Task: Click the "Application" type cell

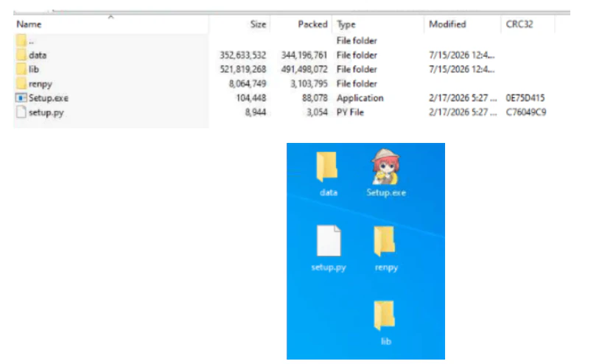Action: (x=360, y=98)
